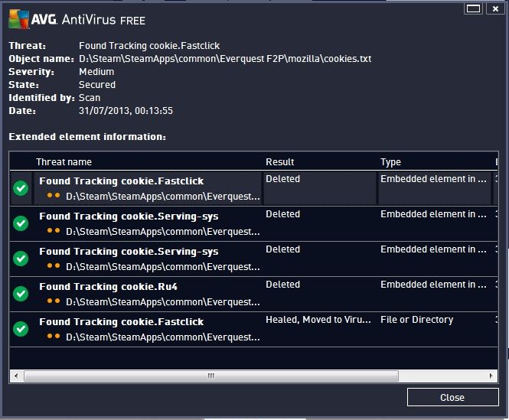
Task: Click the Date value 31/07/2013, 00:13:55
Action: [x=126, y=111]
